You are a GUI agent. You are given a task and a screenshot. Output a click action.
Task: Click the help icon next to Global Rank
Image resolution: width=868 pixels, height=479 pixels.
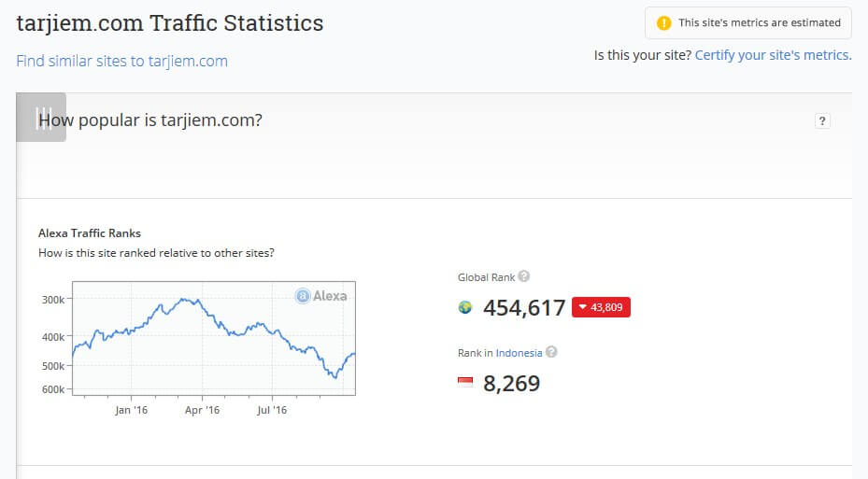(x=524, y=276)
